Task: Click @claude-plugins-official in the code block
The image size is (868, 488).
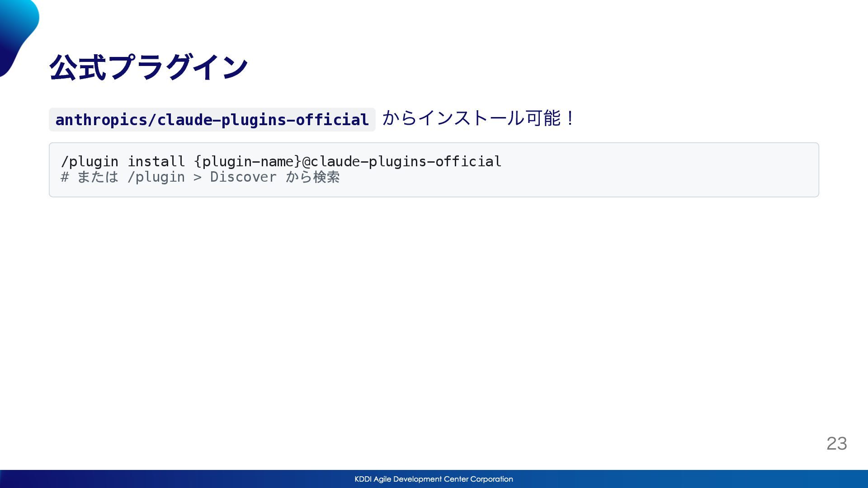Action: [x=401, y=161]
